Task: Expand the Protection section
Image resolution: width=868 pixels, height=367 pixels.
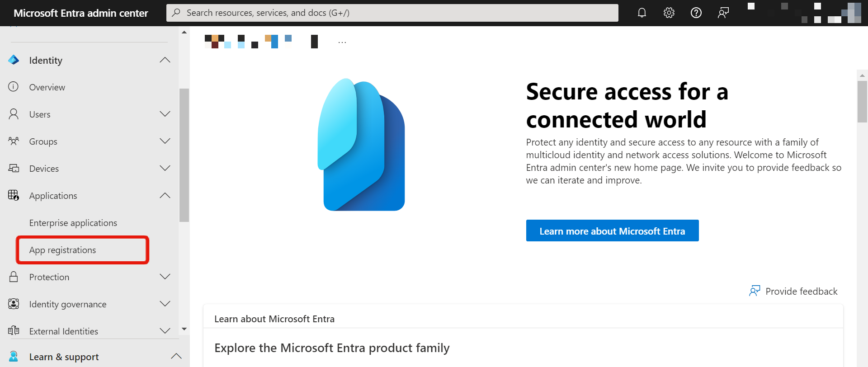Action: coord(165,277)
